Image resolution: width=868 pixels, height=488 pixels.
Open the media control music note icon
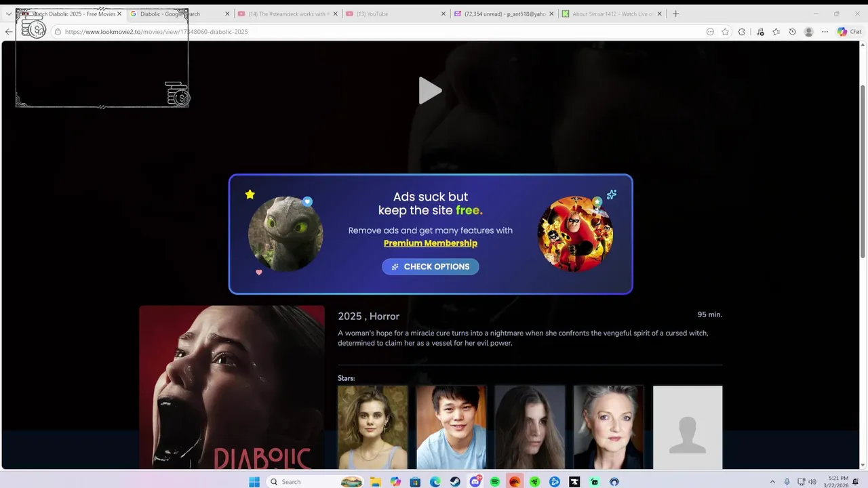pyautogui.click(x=760, y=32)
